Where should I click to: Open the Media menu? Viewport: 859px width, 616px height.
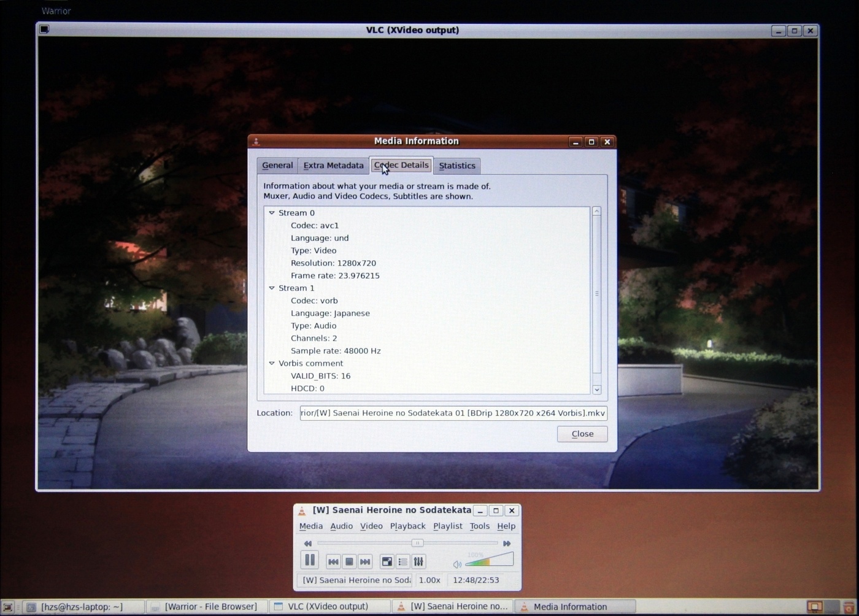[310, 526]
